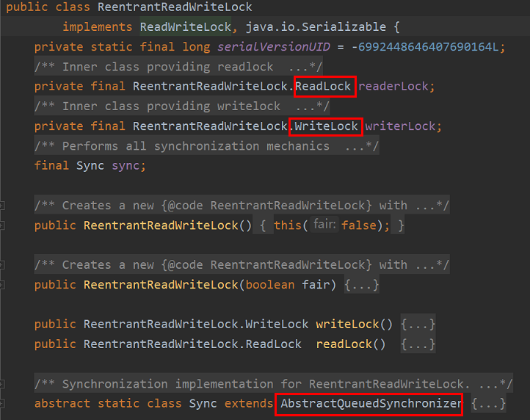Expand the 'Creates a new' comment above the boolean fair constructor
Screen dimensions: 530x420
point(242,265)
